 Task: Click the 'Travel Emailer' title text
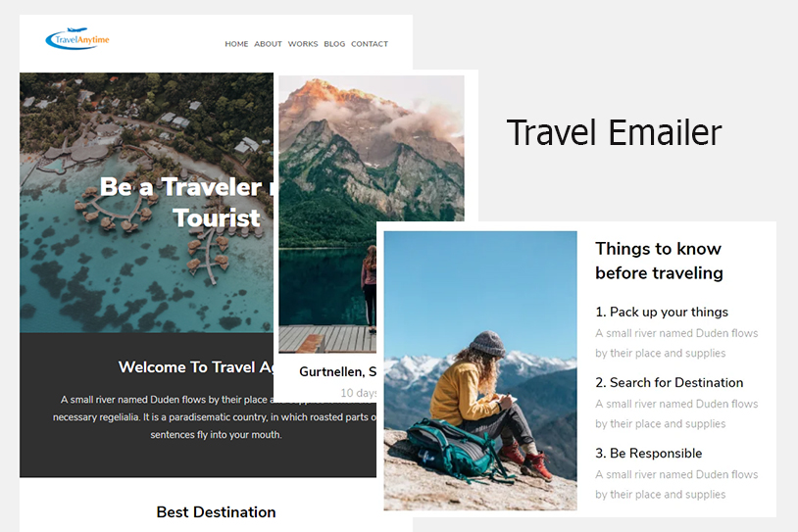pos(615,132)
